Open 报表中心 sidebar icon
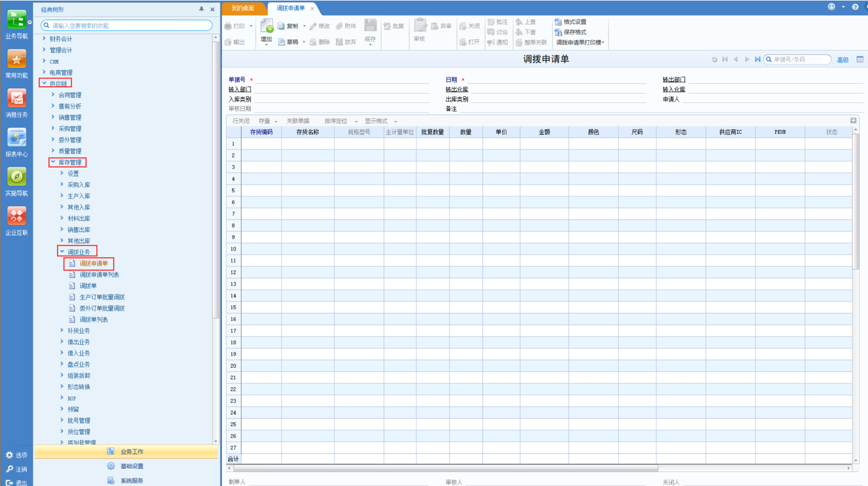 click(x=16, y=138)
